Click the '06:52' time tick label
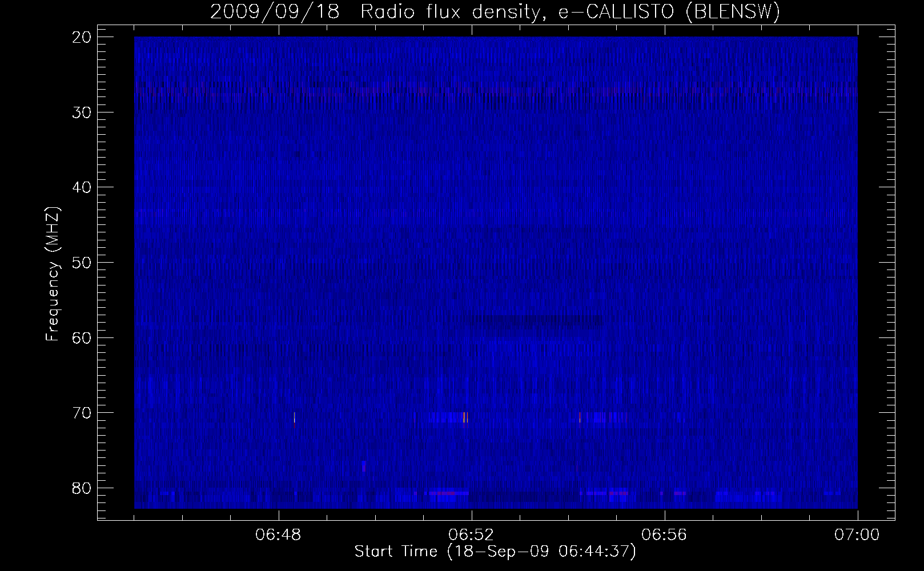Screen dimensions: 924x571 (x=472, y=535)
